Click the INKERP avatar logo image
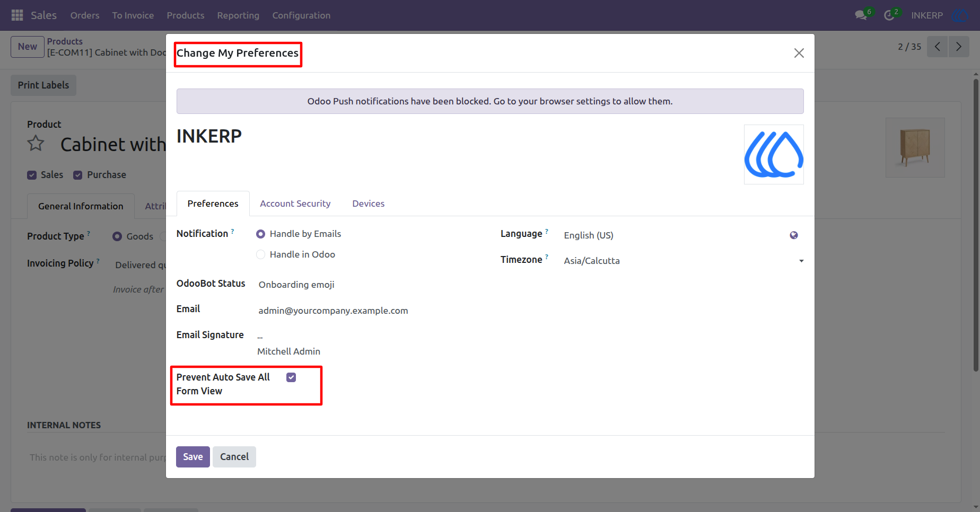The image size is (980, 512). [x=774, y=155]
